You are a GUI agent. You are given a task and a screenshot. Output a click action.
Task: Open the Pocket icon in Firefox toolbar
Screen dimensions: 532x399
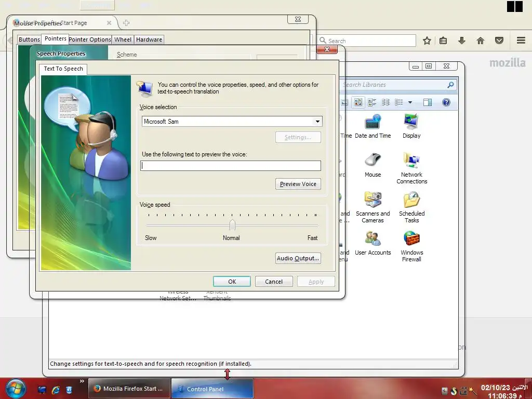499,41
